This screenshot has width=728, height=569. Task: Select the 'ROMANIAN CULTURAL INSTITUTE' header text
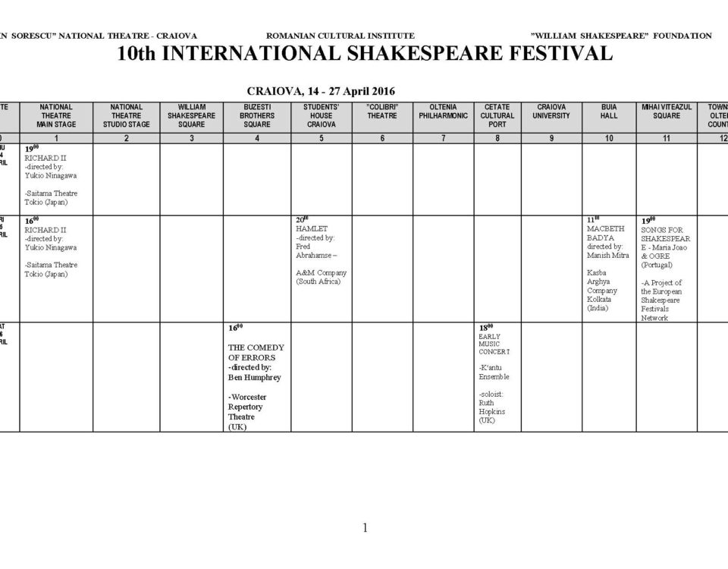coord(340,36)
